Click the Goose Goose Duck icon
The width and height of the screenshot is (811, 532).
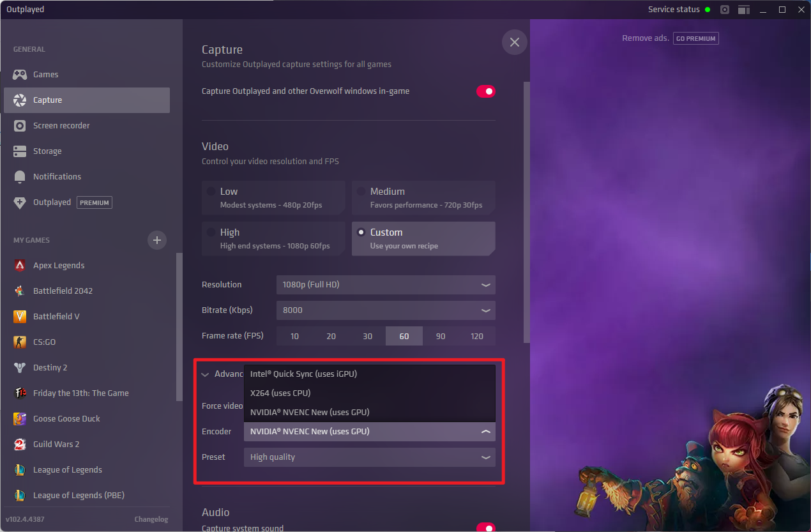point(20,419)
